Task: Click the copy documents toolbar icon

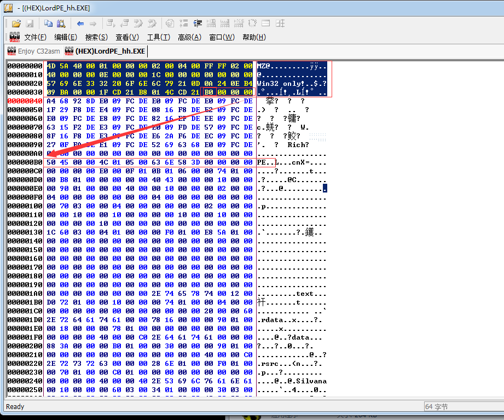Action: point(48,24)
